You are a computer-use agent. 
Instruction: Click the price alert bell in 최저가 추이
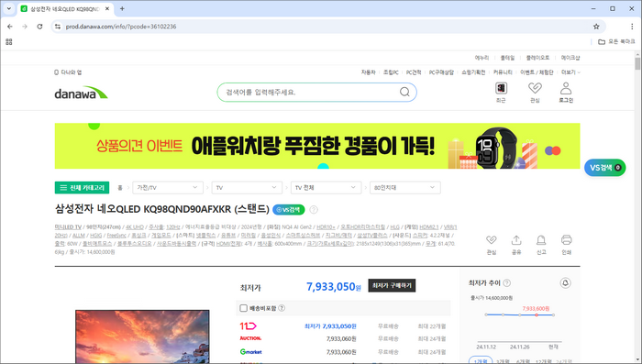click(566, 283)
